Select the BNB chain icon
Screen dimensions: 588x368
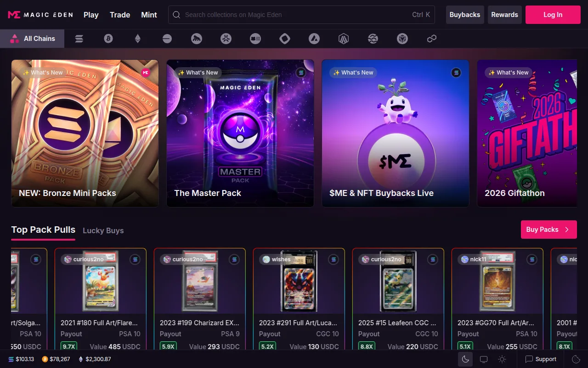click(402, 39)
